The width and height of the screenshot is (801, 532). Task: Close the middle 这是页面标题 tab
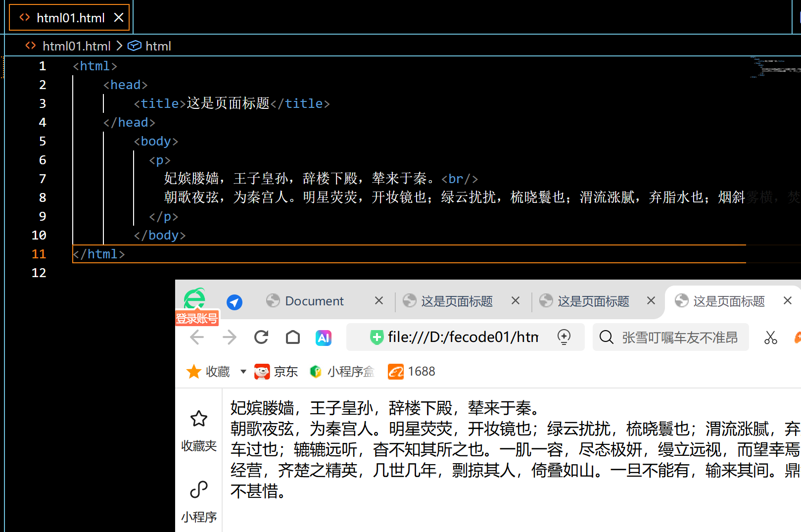coord(651,300)
